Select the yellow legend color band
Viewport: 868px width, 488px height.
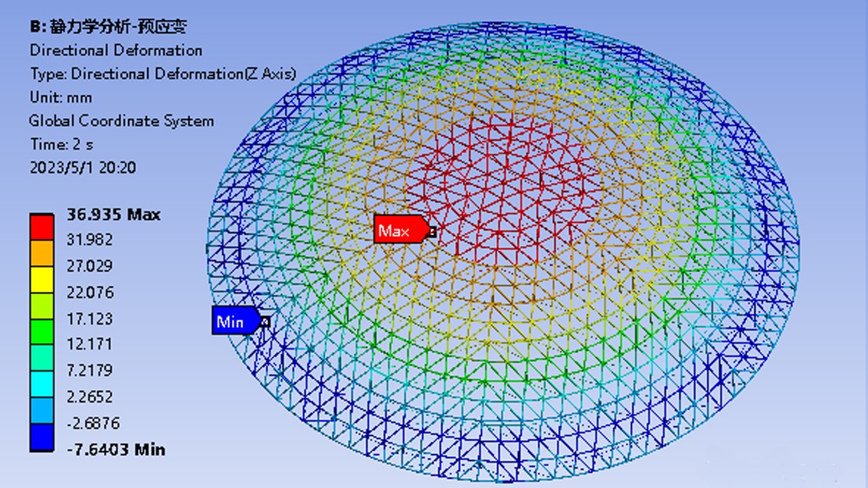(41, 280)
